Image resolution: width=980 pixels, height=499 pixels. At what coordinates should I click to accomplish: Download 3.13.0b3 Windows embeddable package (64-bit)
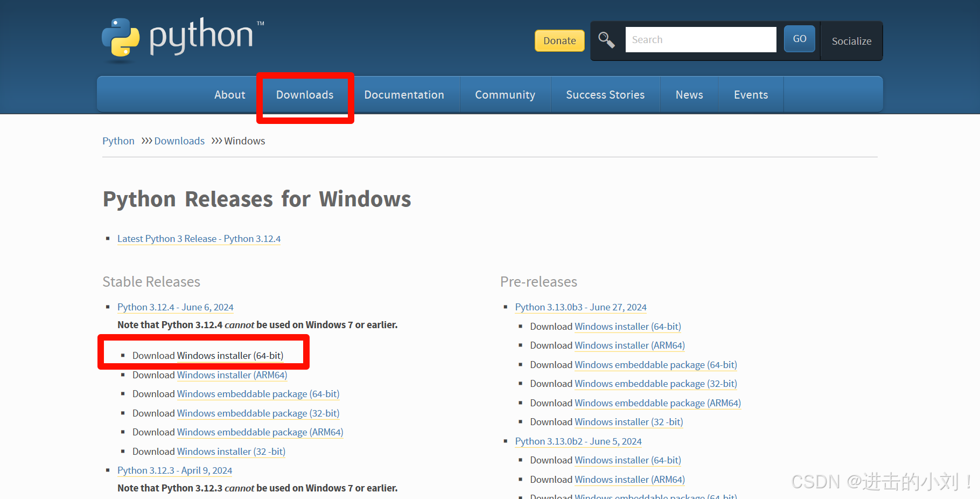point(656,365)
